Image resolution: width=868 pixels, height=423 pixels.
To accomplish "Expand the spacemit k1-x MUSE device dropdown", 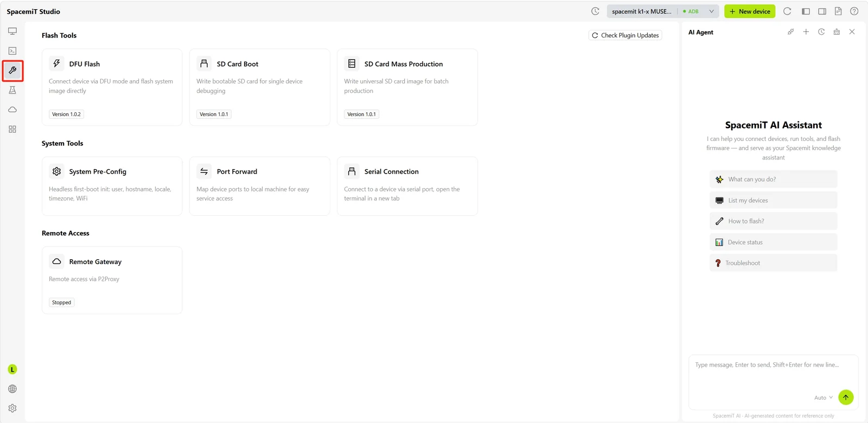I will coord(663,11).
